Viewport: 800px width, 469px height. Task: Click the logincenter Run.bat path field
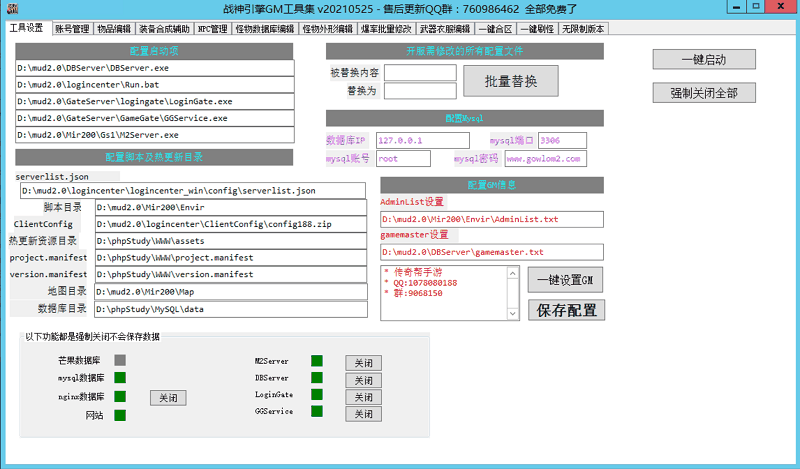pos(155,85)
